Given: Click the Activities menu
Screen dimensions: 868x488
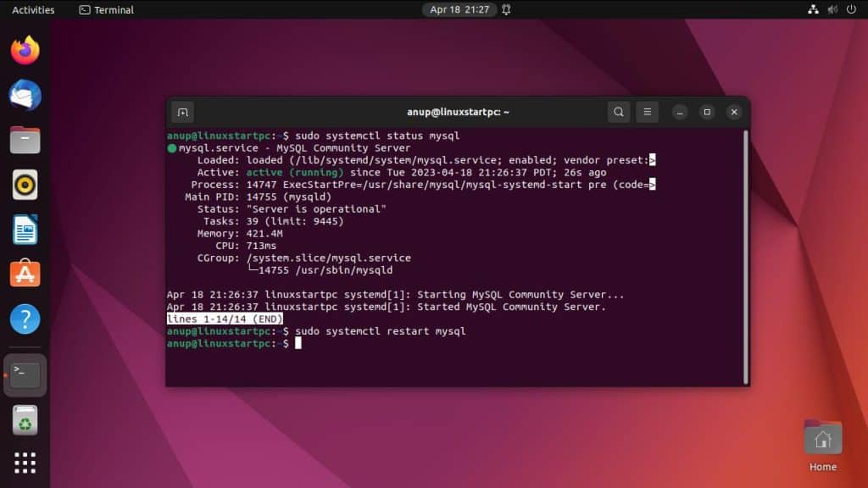Looking at the screenshot, I should tap(31, 9).
